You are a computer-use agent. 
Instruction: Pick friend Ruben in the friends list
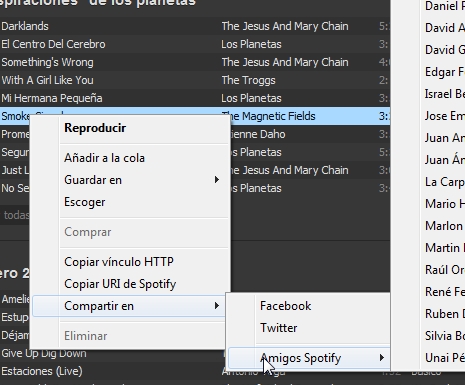tap(445, 314)
